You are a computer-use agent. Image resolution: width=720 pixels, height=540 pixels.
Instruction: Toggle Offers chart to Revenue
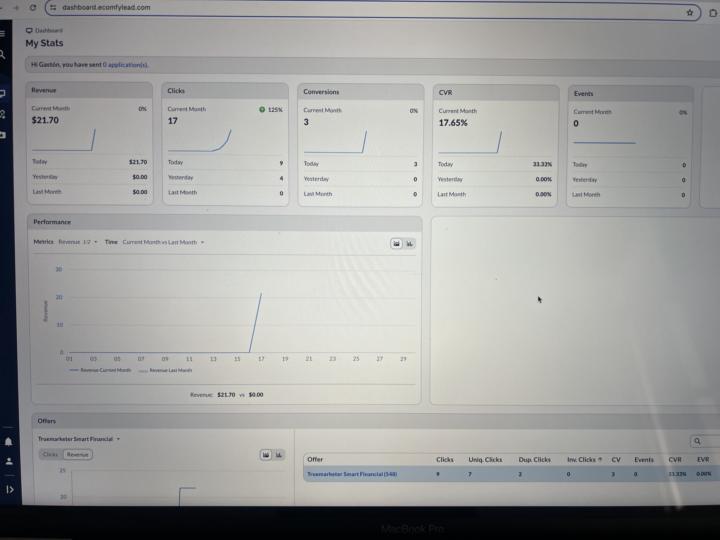click(77, 455)
